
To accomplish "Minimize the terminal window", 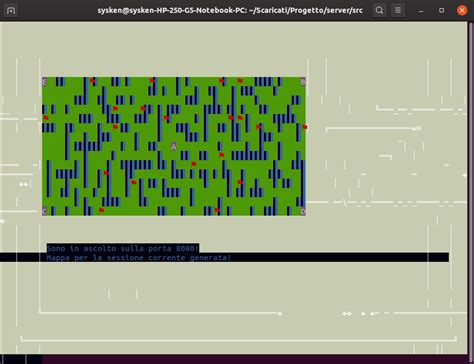I will click(x=421, y=11).
